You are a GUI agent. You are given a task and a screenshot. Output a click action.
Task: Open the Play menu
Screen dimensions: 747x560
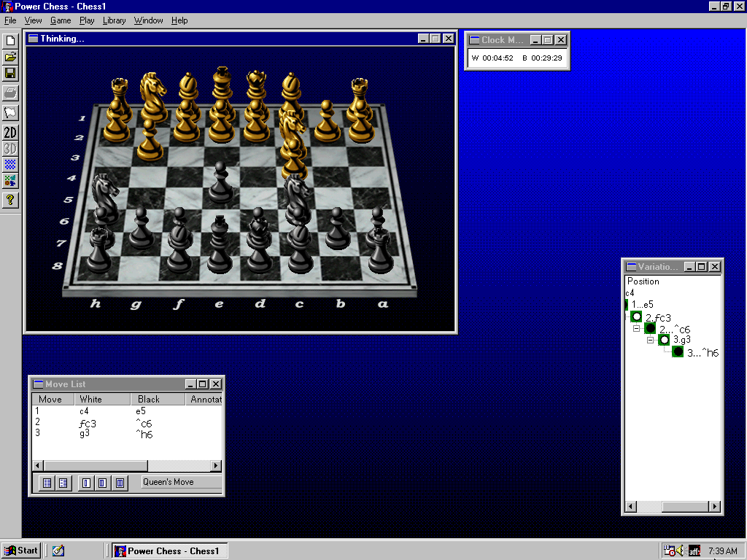87,20
